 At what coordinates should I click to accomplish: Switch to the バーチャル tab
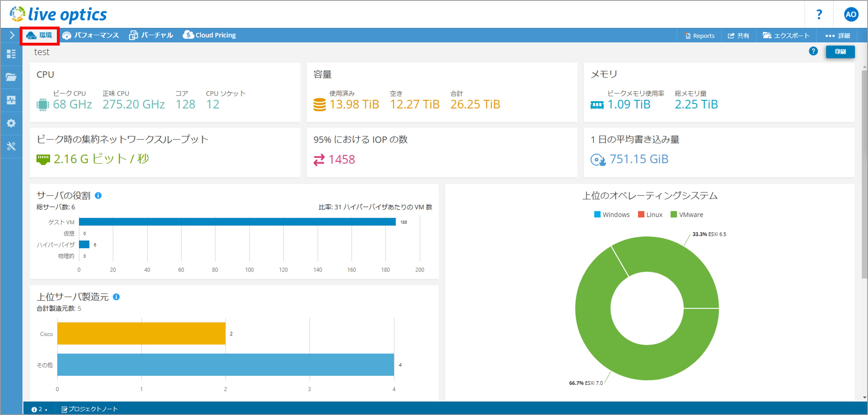pos(151,35)
